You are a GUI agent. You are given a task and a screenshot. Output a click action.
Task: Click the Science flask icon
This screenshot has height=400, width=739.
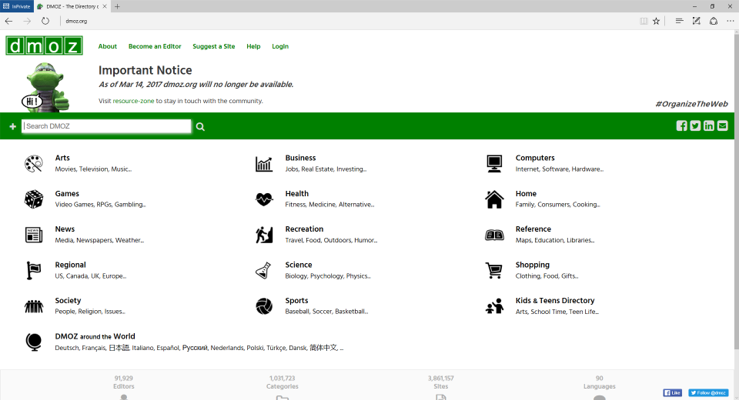coord(263,270)
